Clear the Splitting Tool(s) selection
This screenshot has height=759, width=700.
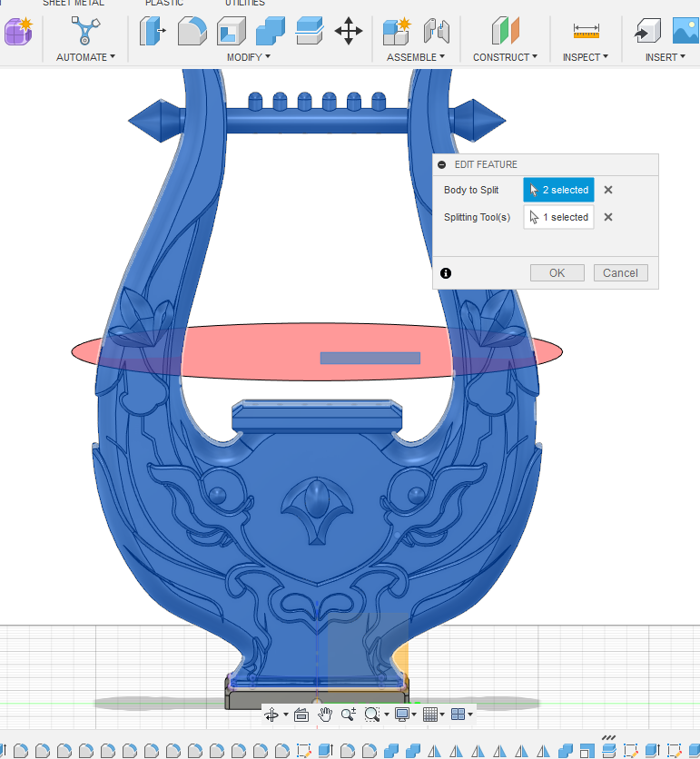[x=608, y=217]
